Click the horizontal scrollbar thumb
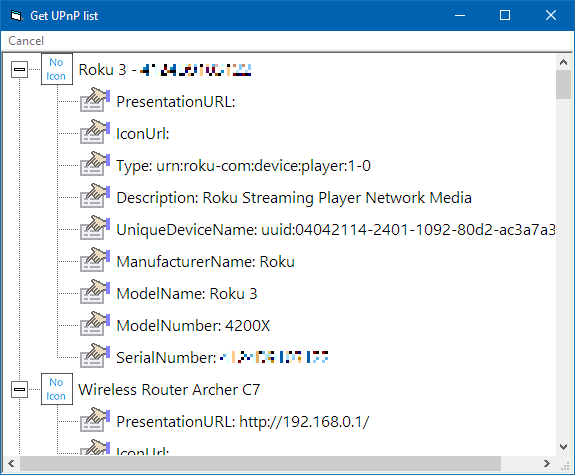Screen dimensions: 575x475 (x=260, y=463)
